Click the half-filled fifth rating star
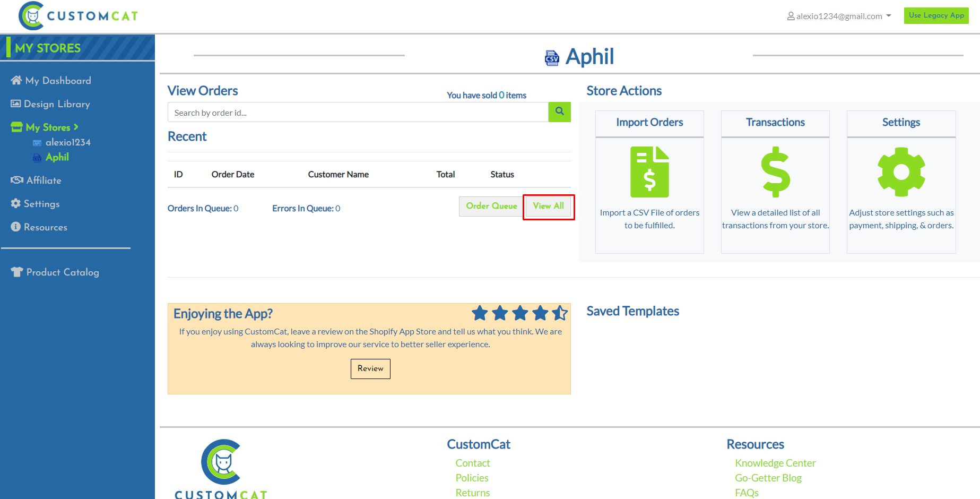Viewport: 980px width, 499px height. [x=560, y=313]
